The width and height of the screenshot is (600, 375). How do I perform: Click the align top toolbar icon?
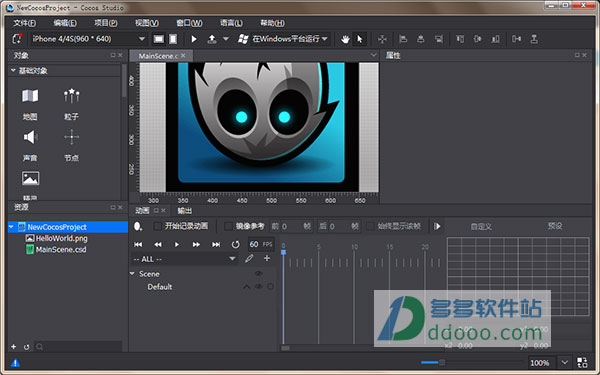(x=460, y=39)
